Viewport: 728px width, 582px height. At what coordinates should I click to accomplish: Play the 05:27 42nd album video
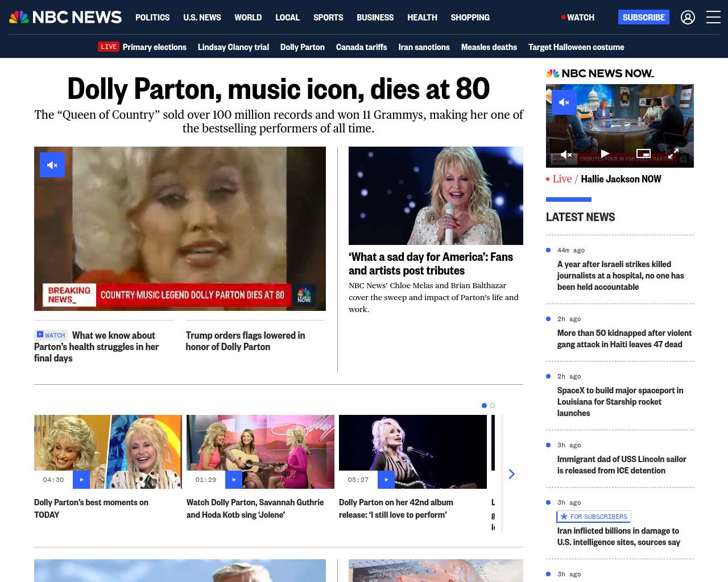(386, 480)
